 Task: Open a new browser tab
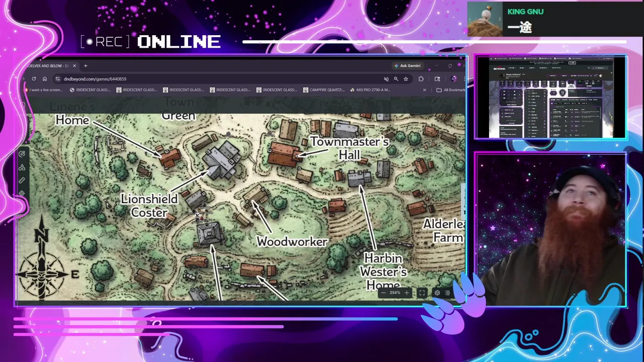click(x=86, y=66)
